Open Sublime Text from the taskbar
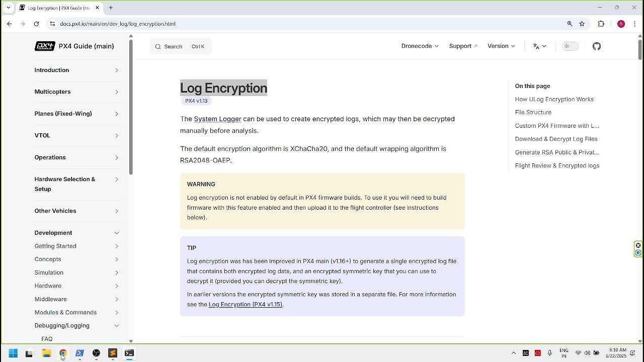Screen dimensions: 644x362 coord(113,353)
